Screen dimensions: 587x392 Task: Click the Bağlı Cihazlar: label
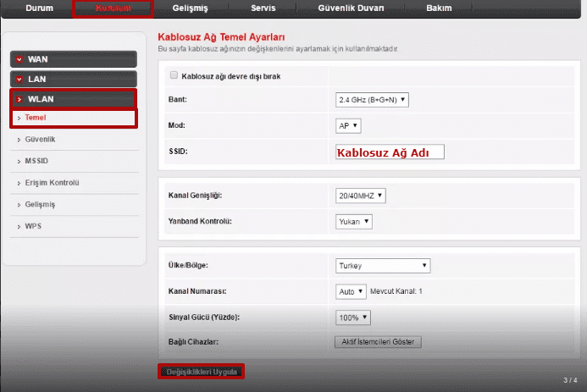(193, 342)
